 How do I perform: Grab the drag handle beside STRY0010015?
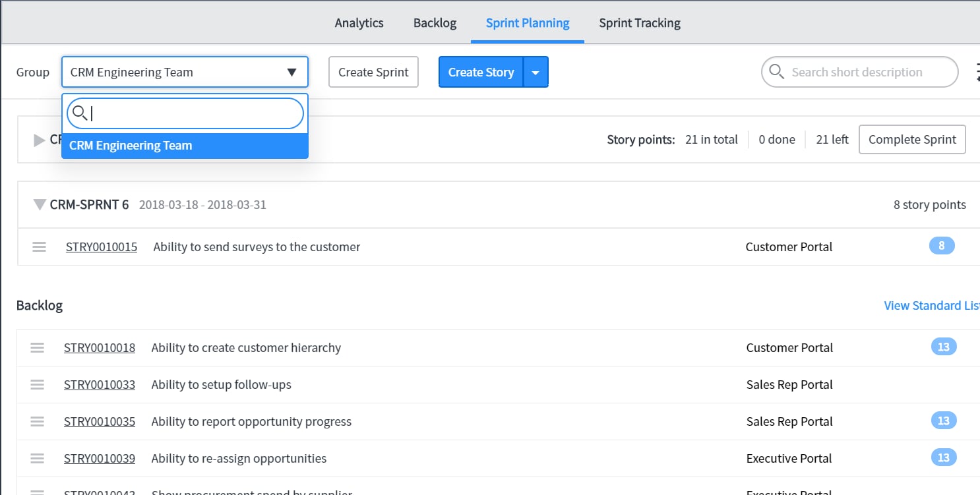click(x=39, y=247)
